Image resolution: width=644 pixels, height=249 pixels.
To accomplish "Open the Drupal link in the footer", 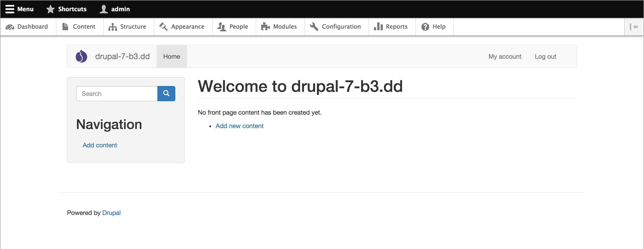I will 112,213.
